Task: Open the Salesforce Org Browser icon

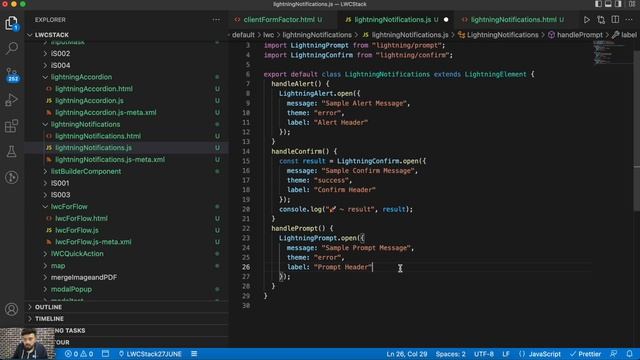Action: pos(12,177)
